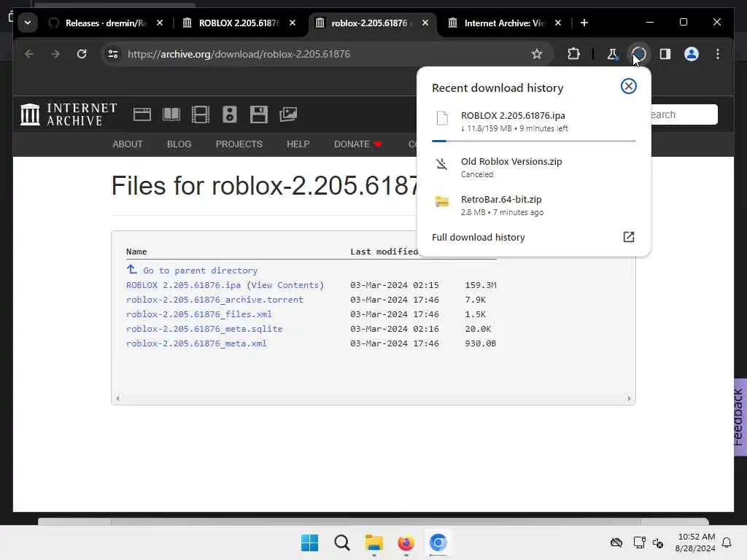Open the DONATE menu item

[357, 144]
